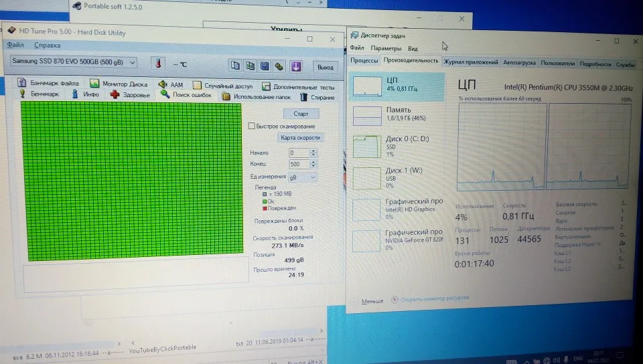Screen dimensions: 643x364
Task: Click the green scan block map
Action: tap(133, 181)
